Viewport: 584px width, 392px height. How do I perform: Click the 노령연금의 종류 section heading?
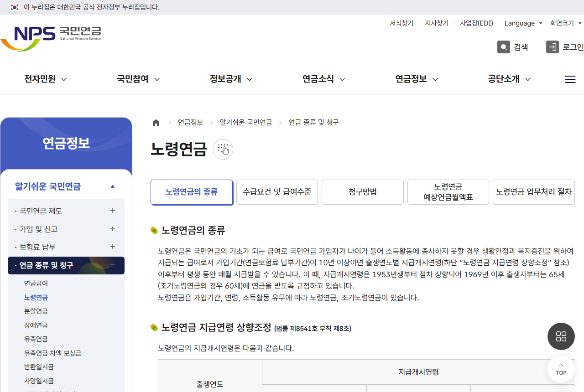tap(193, 230)
